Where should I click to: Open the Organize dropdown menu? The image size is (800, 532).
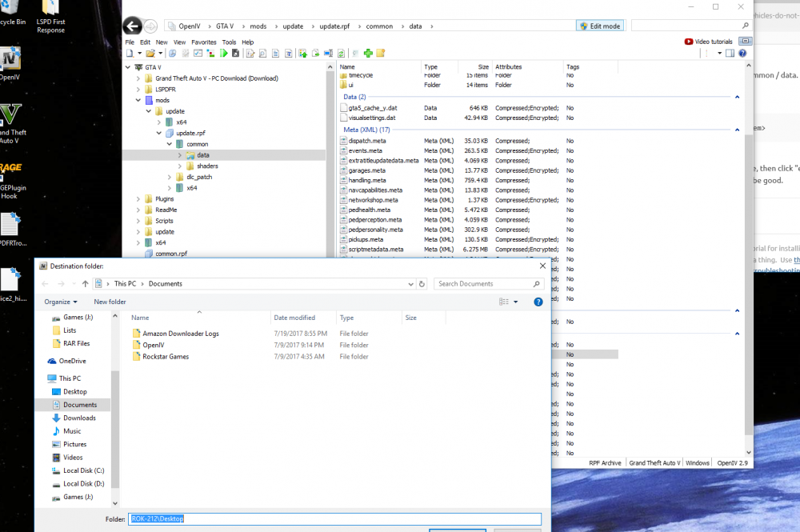(61, 302)
